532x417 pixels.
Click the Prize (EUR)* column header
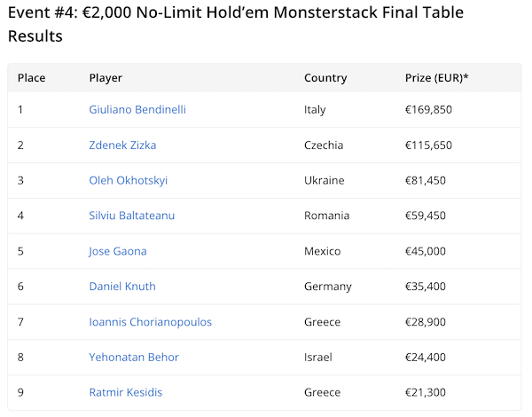pos(436,78)
